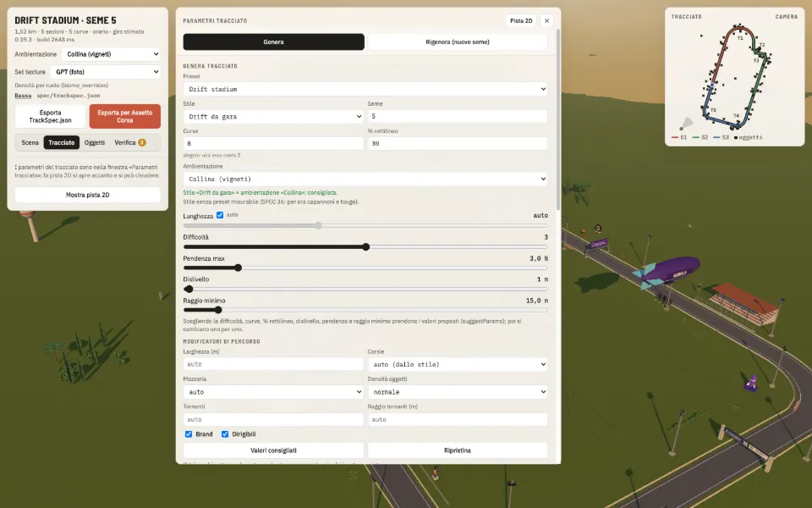Expand the Stile dropdown
Image resolution: width=812 pixels, height=508 pixels.
tap(273, 117)
